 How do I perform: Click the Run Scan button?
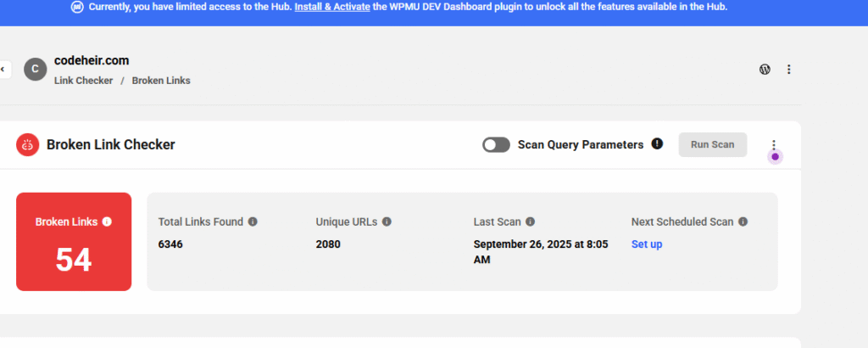pos(712,144)
